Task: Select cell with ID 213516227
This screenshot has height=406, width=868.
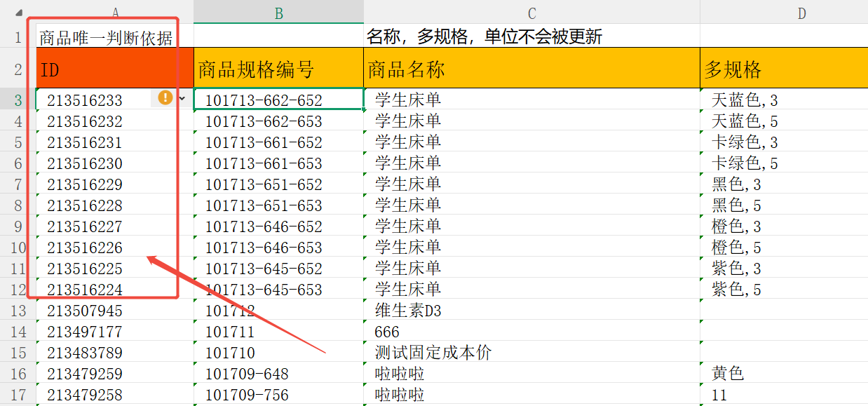Action: [85, 226]
